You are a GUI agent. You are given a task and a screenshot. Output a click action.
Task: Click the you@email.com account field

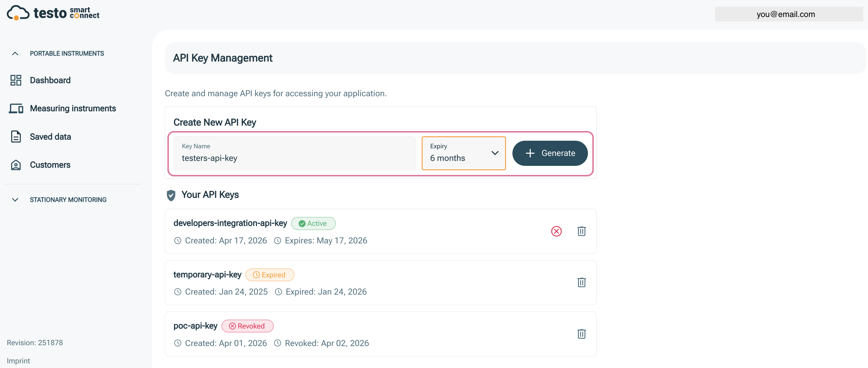(x=785, y=14)
